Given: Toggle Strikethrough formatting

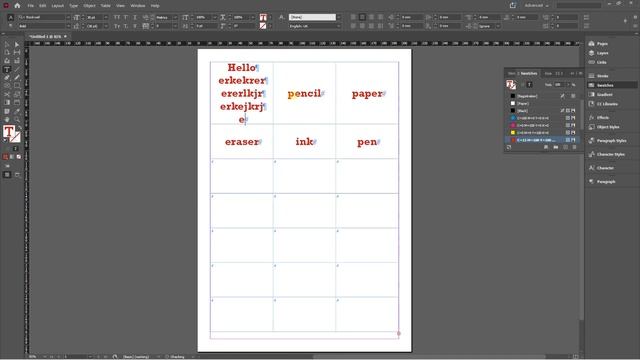Looking at the screenshot, I should [135, 26].
